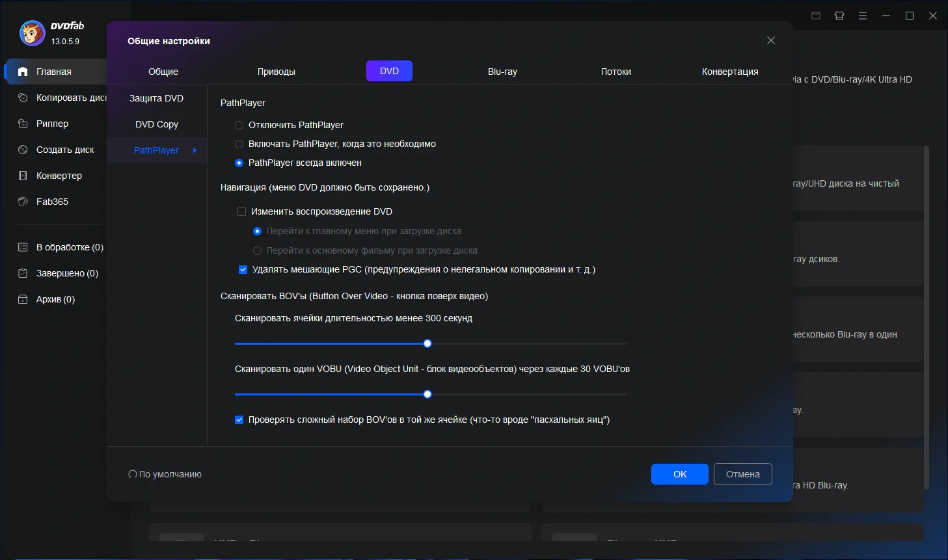Screen dimensions: 948x560
Task: Select Включать PathPlayer, когда это необходимо
Action: (x=239, y=144)
